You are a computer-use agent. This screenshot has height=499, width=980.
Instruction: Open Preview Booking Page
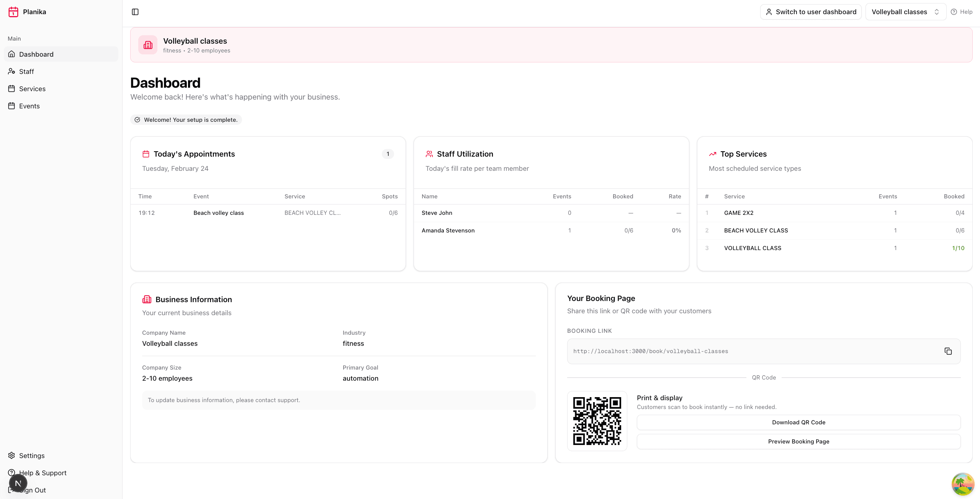pyautogui.click(x=798, y=441)
